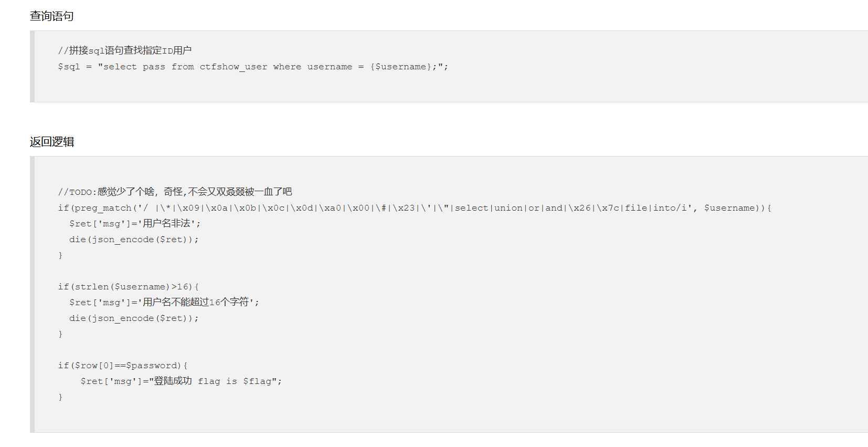Click the $sql select statement line
The width and height of the screenshot is (868, 447).
point(253,67)
